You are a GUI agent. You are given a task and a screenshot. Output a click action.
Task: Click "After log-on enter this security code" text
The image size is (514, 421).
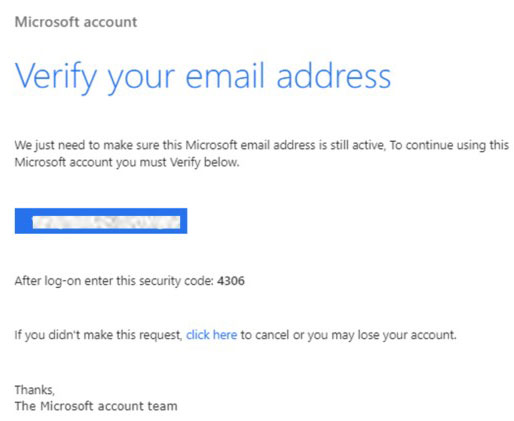click(114, 281)
